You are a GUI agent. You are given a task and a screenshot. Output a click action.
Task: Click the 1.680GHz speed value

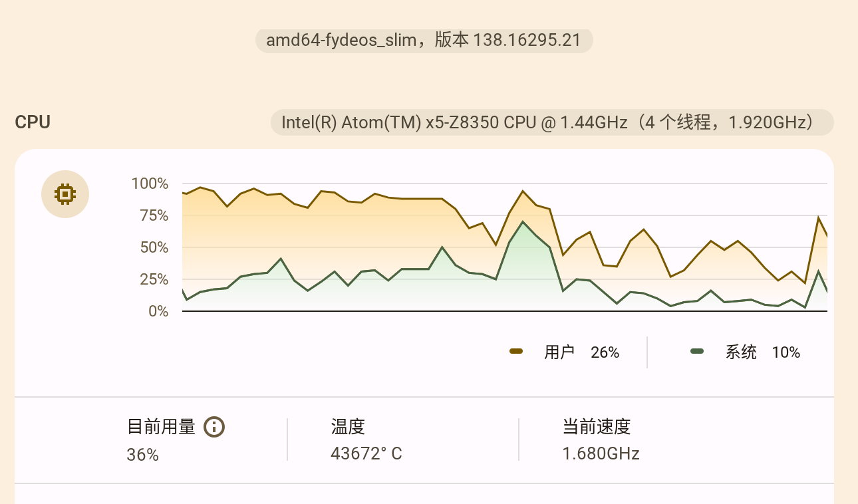[x=601, y=453]
